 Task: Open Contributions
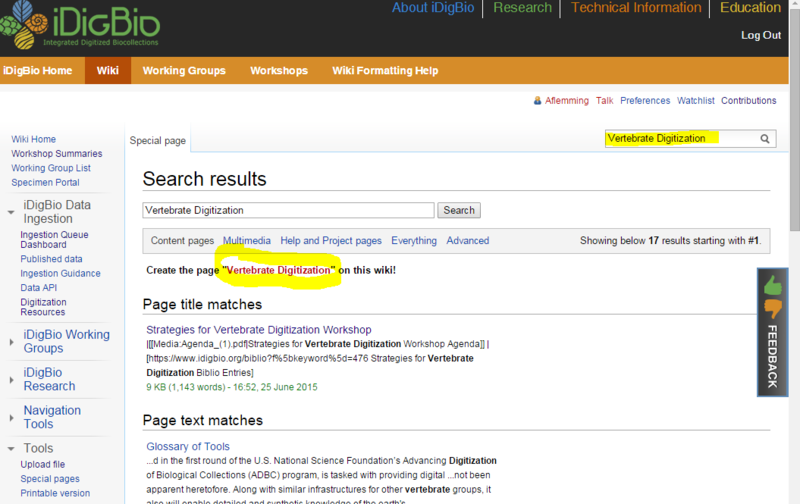tap(748, 100)
